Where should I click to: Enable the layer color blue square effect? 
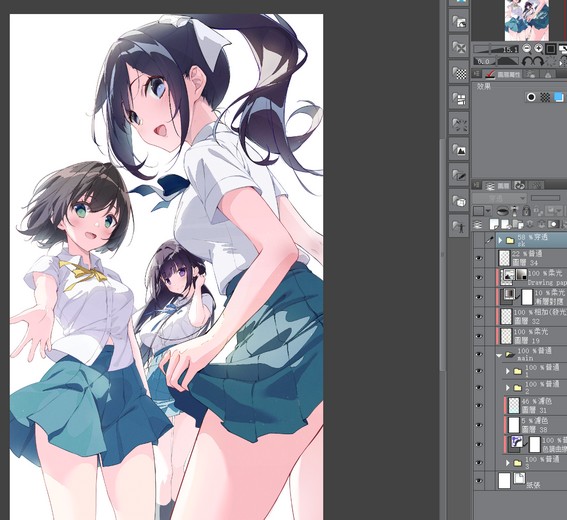click(x=559, y=97)
